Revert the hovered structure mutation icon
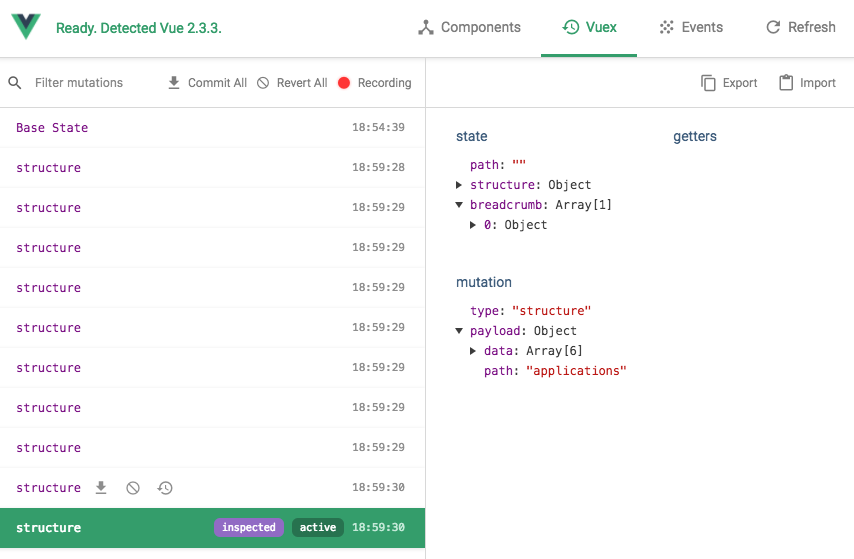The height and width of the screenshot is (559, 854). coord(133,488)
